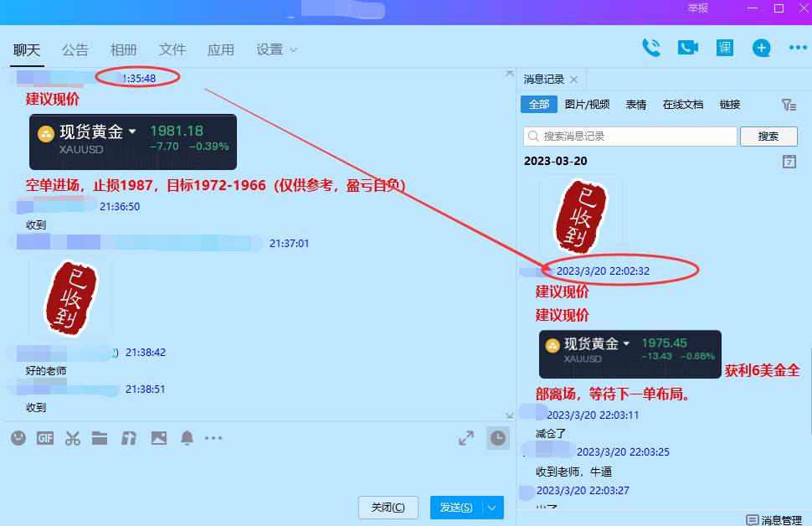Screen dimensions: 812x526
Task: Switch to the 文件 tab
Action: point(172,49)
